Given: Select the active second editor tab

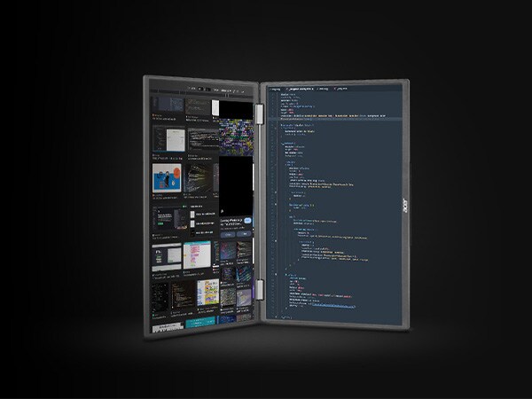Looking at the screenshot, I should (x=300, y=89).
